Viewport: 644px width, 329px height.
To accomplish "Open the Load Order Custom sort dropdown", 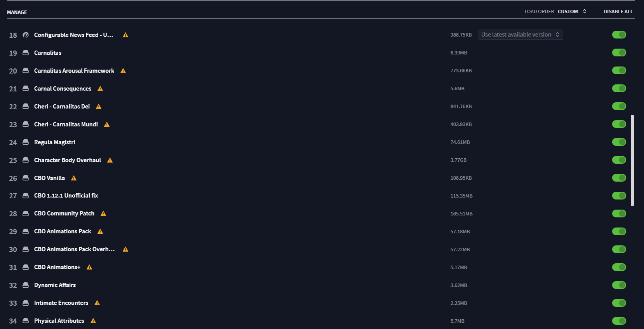I will pos(572,12).
